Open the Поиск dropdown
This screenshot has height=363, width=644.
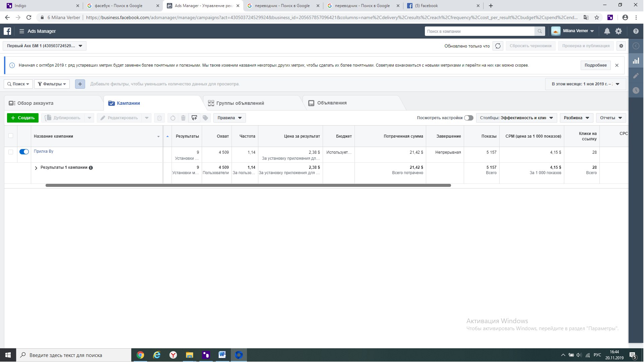(18, 84)
